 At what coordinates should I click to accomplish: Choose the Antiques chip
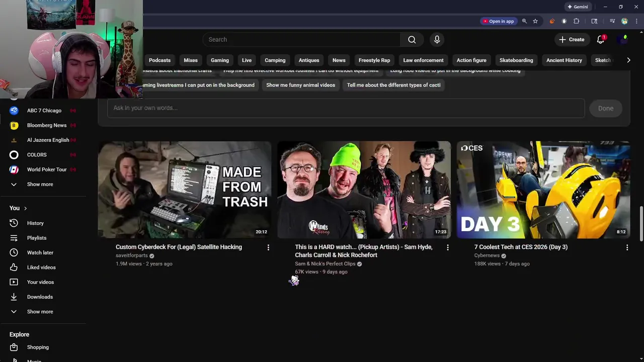tap(309, 60)
